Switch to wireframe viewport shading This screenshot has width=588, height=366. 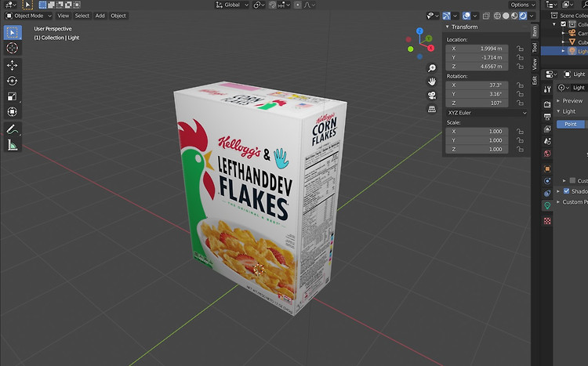[497, 16]
